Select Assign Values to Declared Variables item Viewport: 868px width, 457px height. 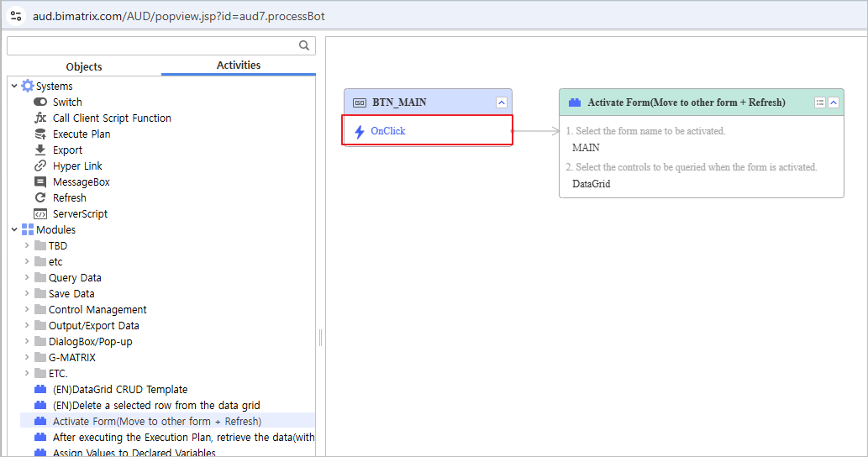tap(134, 452)
